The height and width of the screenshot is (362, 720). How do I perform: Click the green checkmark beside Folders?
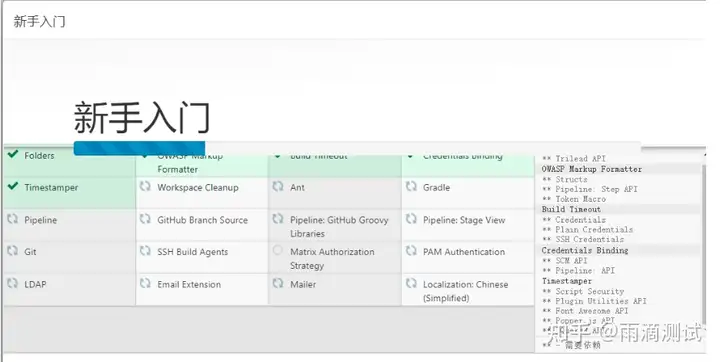(x=13, y=154)
